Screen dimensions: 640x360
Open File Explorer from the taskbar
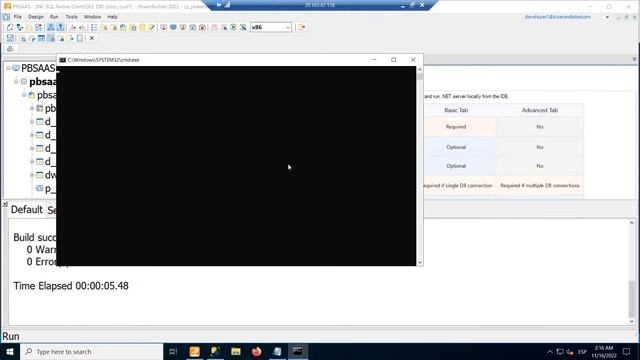pos(236,351)
